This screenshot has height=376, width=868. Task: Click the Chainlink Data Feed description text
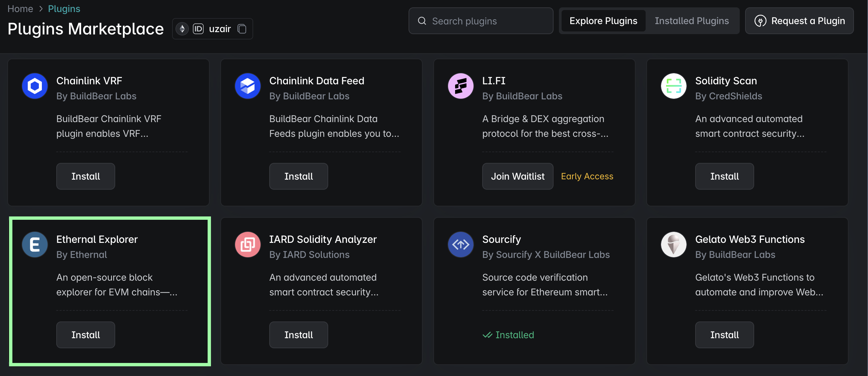coord(334,126)
